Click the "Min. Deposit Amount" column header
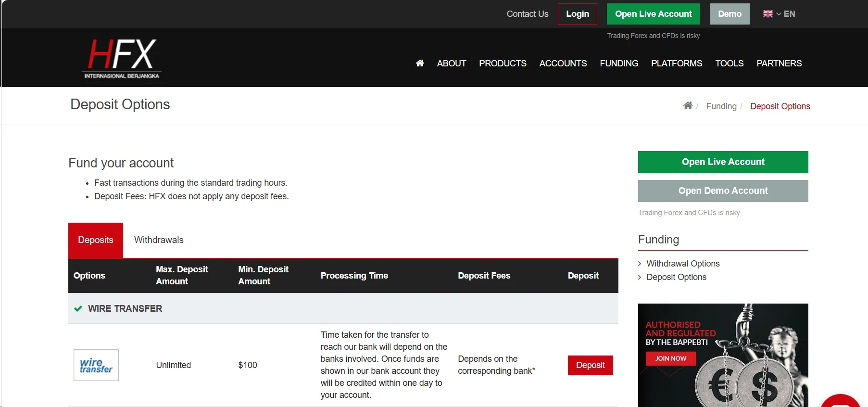 264,275
